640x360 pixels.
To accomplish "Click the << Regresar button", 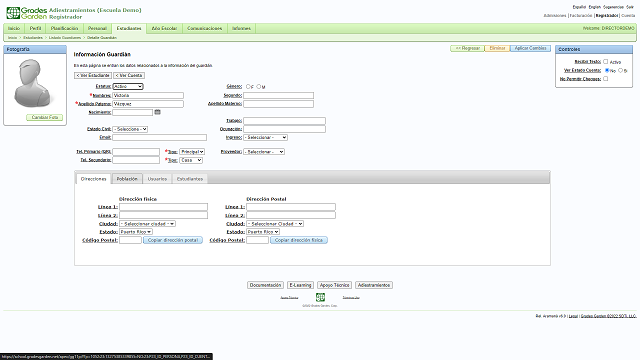I will click(467, 48).
